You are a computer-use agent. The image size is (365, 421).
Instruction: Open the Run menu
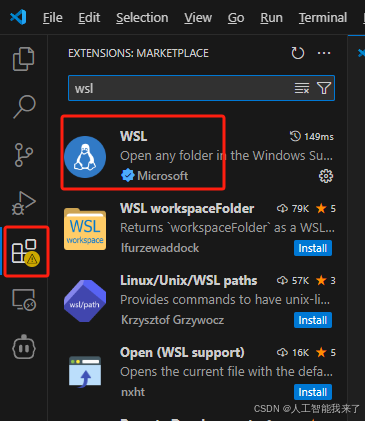pos(271,17)
